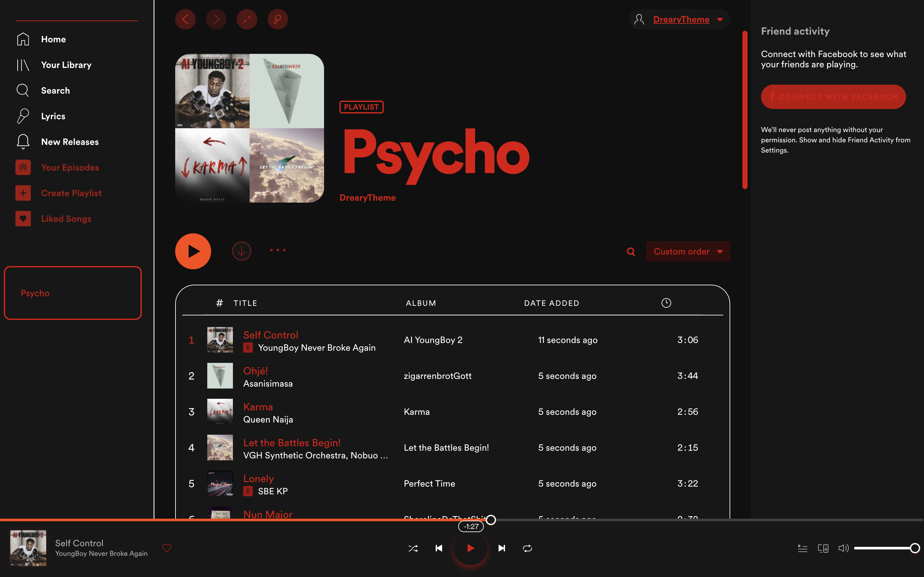Image resolution: width=924 pixels, height=577 pixels.
Task: Toggle repeat mode
Action: (x=527, y=548)
